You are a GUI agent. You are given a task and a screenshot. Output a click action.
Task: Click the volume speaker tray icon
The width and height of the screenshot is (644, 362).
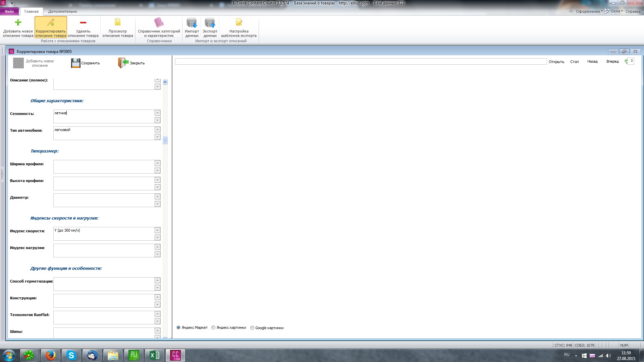tap(608, 356)
